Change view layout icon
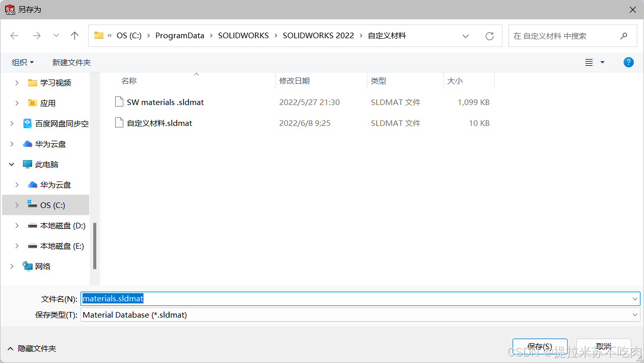 point(589,62)
